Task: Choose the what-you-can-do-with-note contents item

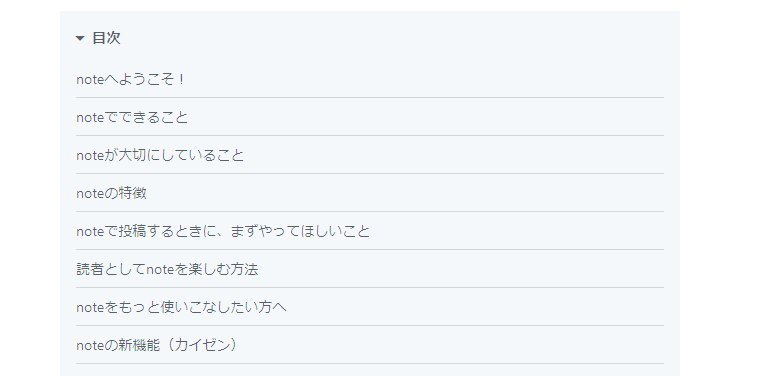Action: point(132,117)
